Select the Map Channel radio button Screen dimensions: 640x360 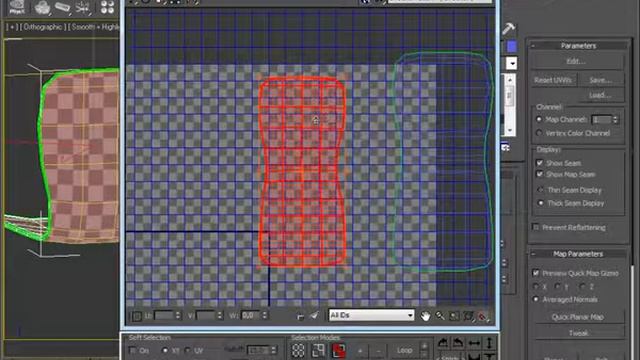click(x=539, y=119)
